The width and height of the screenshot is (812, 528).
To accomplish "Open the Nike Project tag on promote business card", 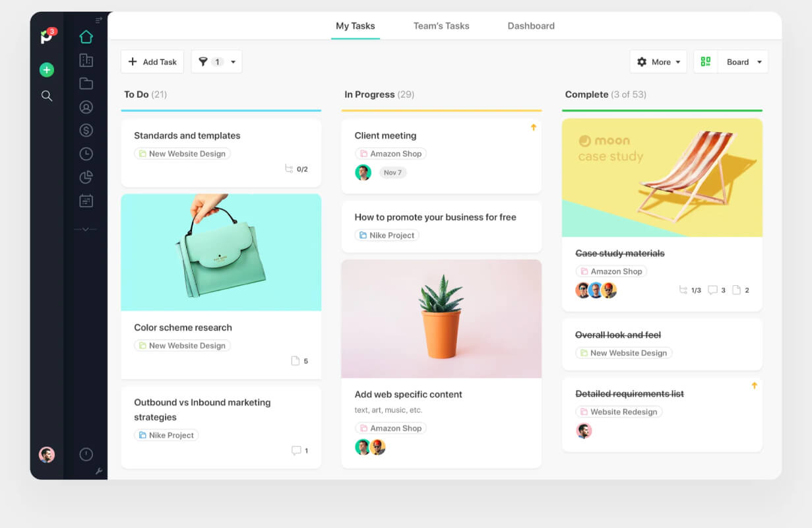I will tap(387, 235).
